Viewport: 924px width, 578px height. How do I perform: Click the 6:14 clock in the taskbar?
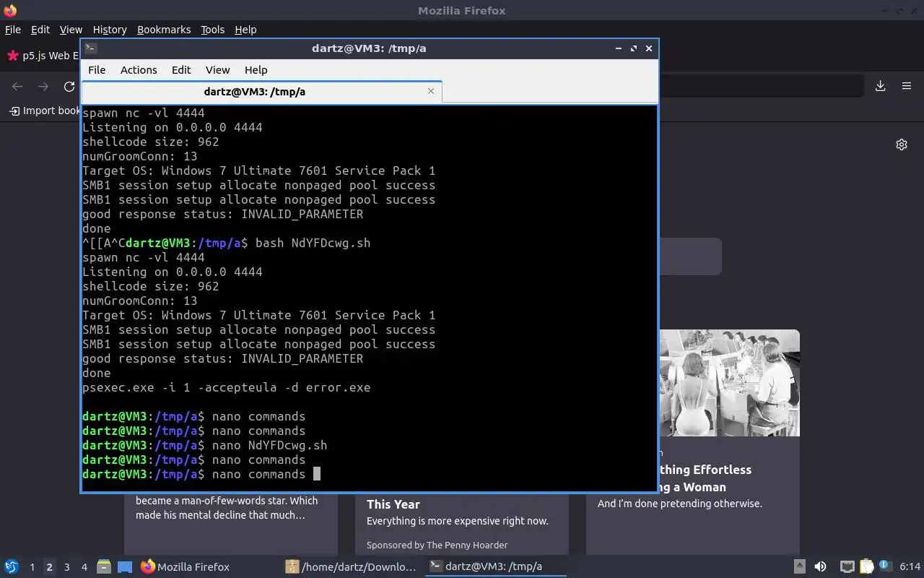click(x=910, y=567)
